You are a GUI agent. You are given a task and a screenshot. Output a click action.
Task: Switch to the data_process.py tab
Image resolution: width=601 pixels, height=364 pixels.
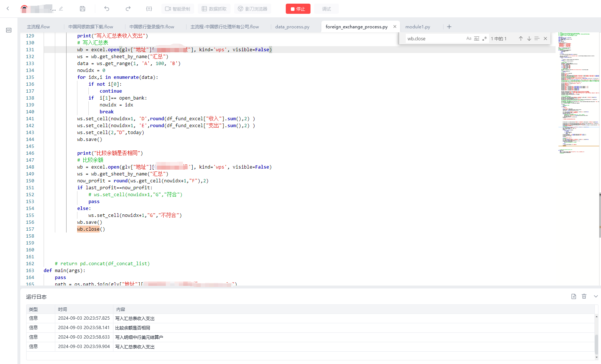point(292,27)
